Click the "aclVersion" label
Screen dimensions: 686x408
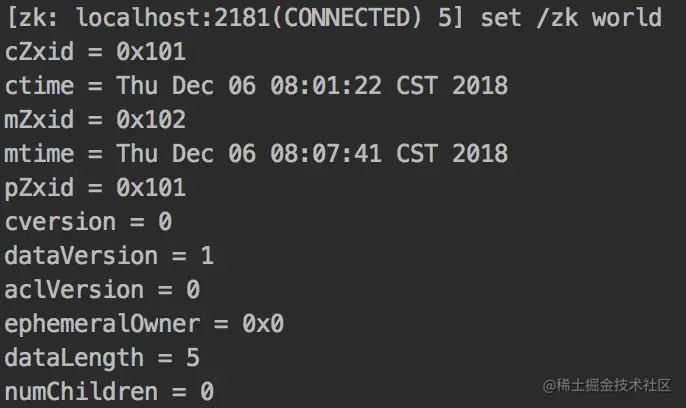coord(74,289)
